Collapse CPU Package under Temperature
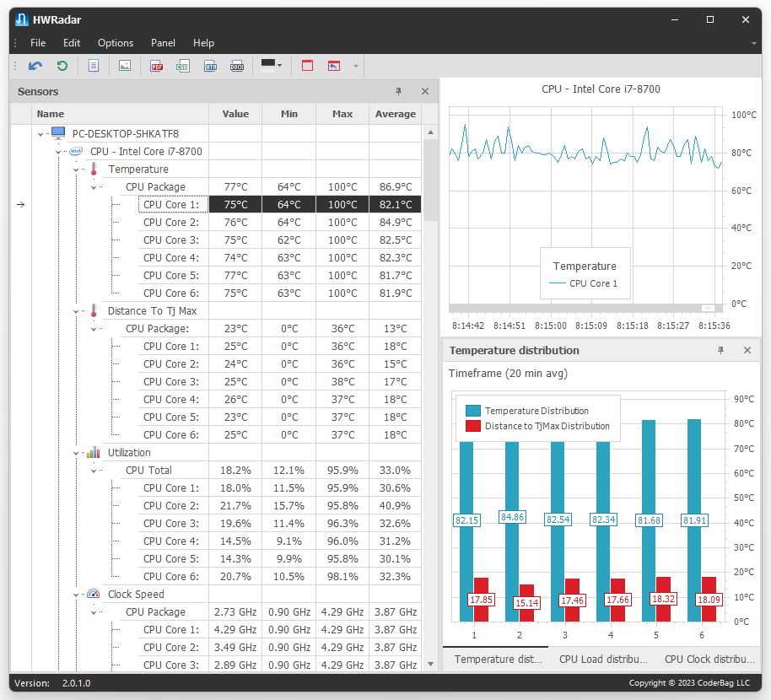 94,187
